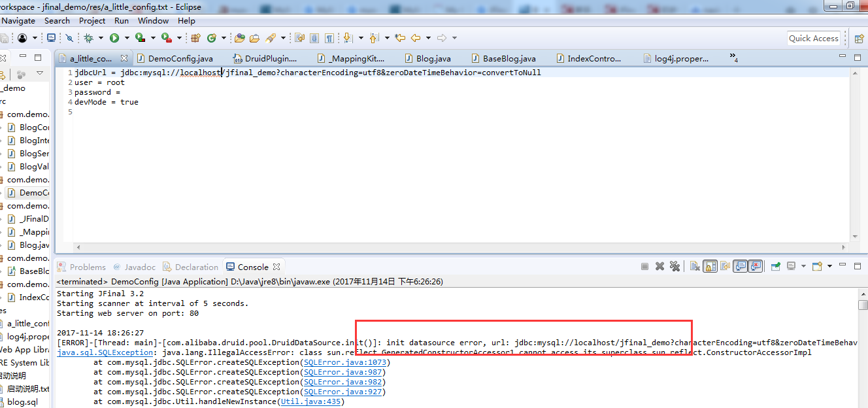868x408 pixels.
Task: Open the Navigate menu
Action: 18,21
